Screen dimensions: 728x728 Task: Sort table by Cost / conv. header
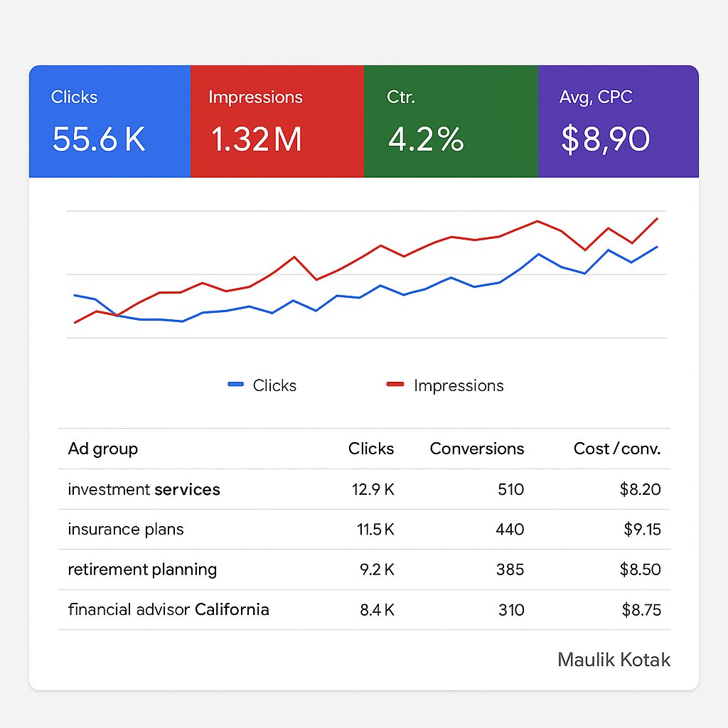pyautogui.click(x=617, y=449)
